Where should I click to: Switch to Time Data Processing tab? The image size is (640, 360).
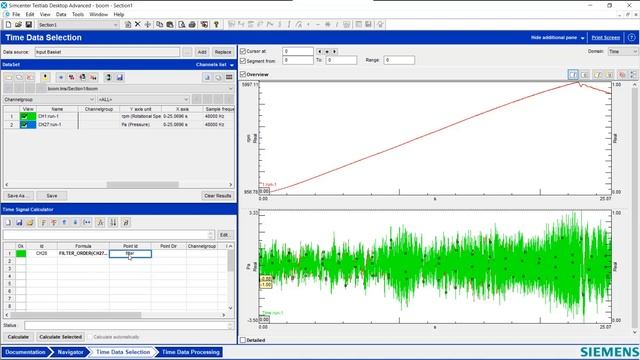coord(191,352)
